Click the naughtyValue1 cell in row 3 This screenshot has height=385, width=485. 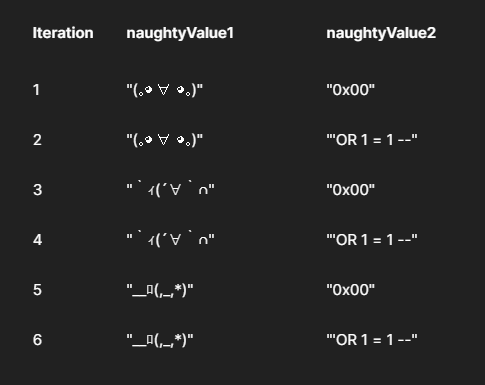(x=170, y=189)
